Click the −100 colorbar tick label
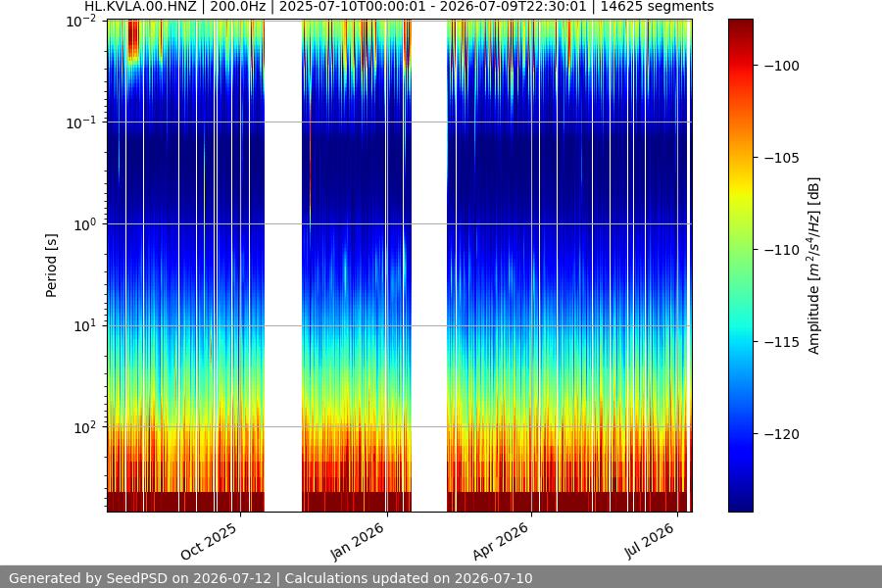 pos(782,66)
